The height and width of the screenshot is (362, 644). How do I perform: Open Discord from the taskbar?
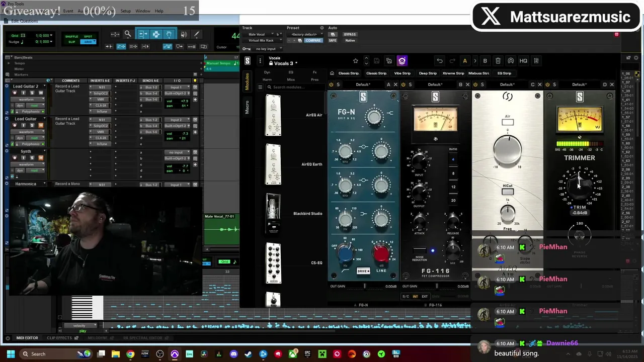coord(233,354)
